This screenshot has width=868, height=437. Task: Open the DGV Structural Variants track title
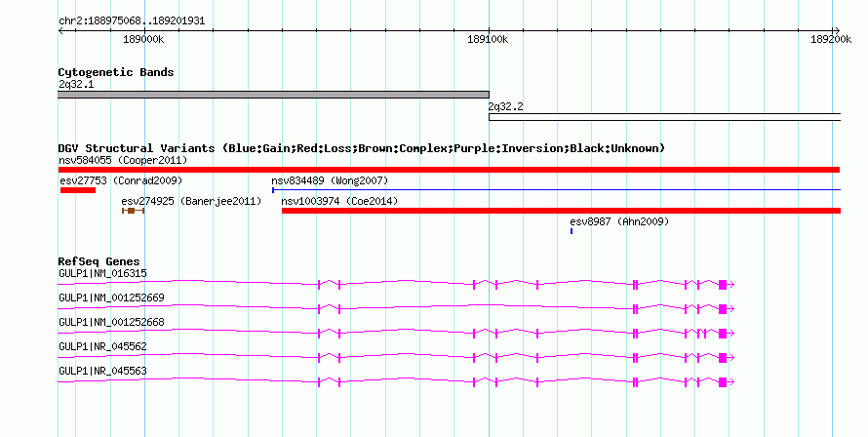(362, 148)
